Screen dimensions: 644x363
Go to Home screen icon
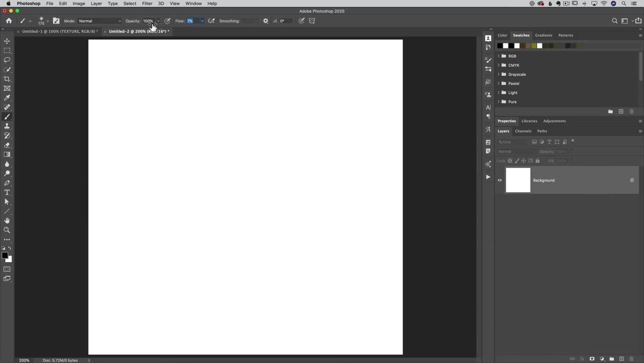click(x=9, y=21)
